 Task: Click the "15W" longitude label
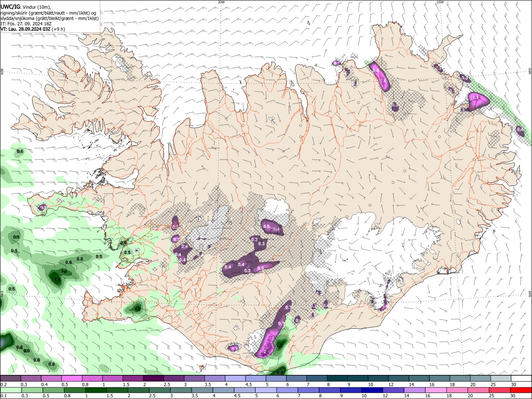point(440,2)
